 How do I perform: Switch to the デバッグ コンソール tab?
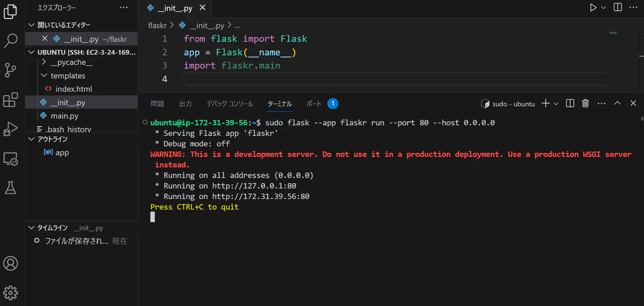(230, 103)
